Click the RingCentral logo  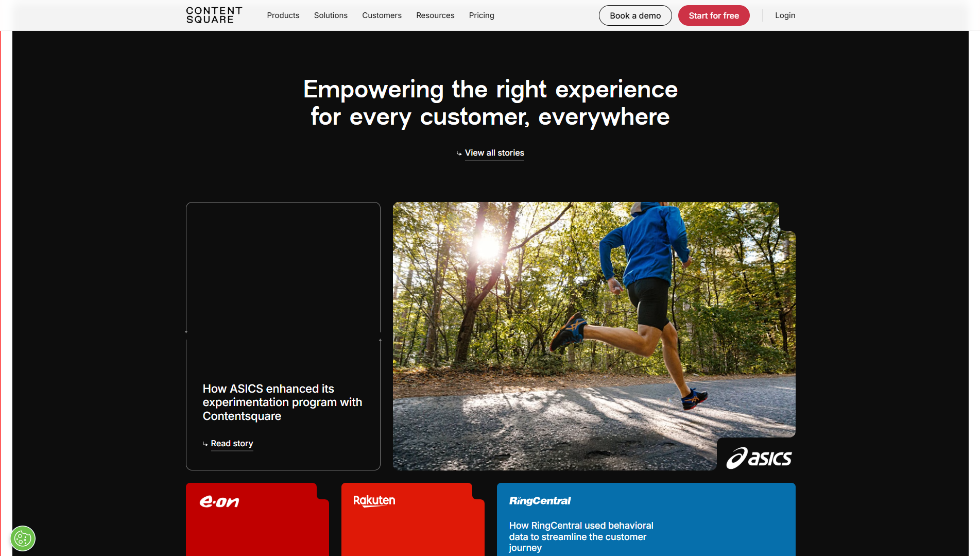pos(540,501)
